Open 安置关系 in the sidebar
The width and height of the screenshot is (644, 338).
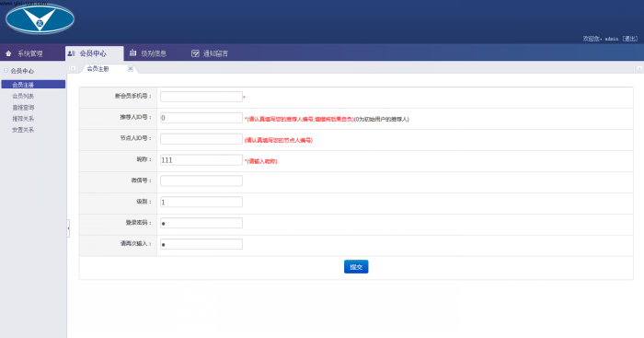tap(23, 130)
